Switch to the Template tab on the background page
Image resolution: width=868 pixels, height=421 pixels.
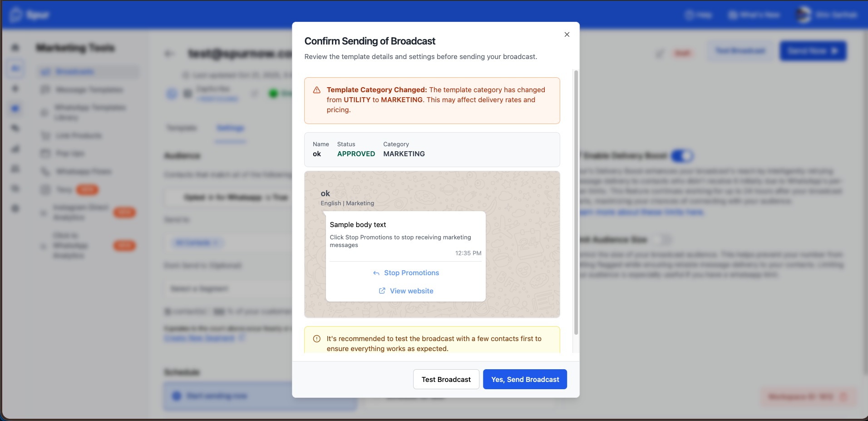click(182, 128)
